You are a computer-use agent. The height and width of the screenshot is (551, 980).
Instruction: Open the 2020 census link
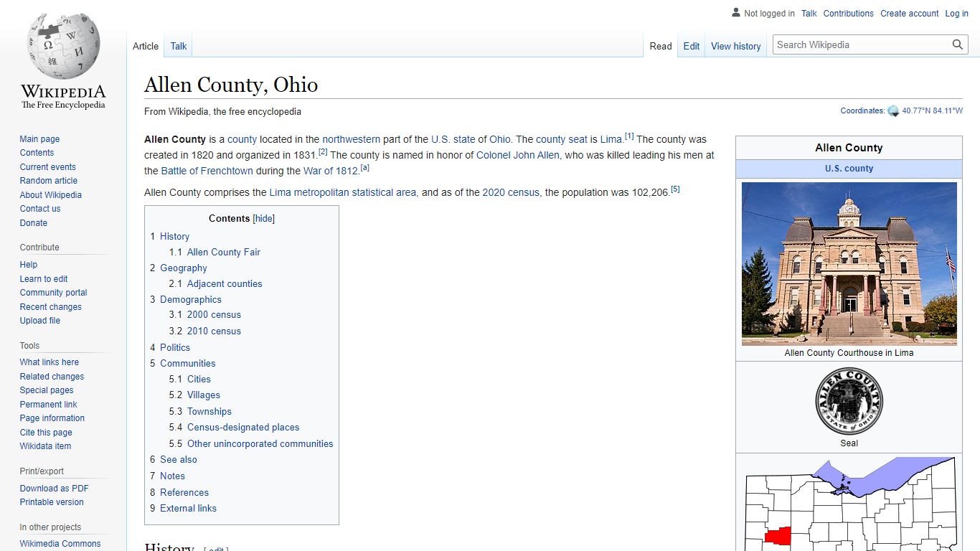click(511, 192)
